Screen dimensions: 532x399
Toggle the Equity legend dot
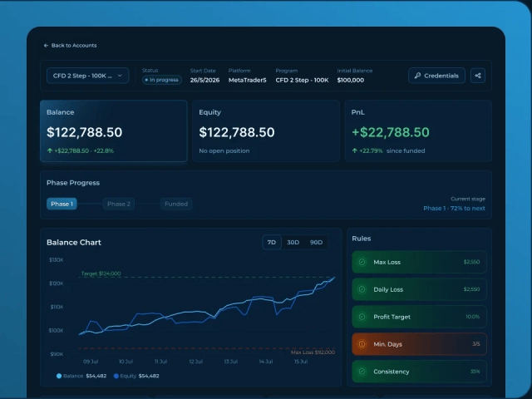(116, 376)
